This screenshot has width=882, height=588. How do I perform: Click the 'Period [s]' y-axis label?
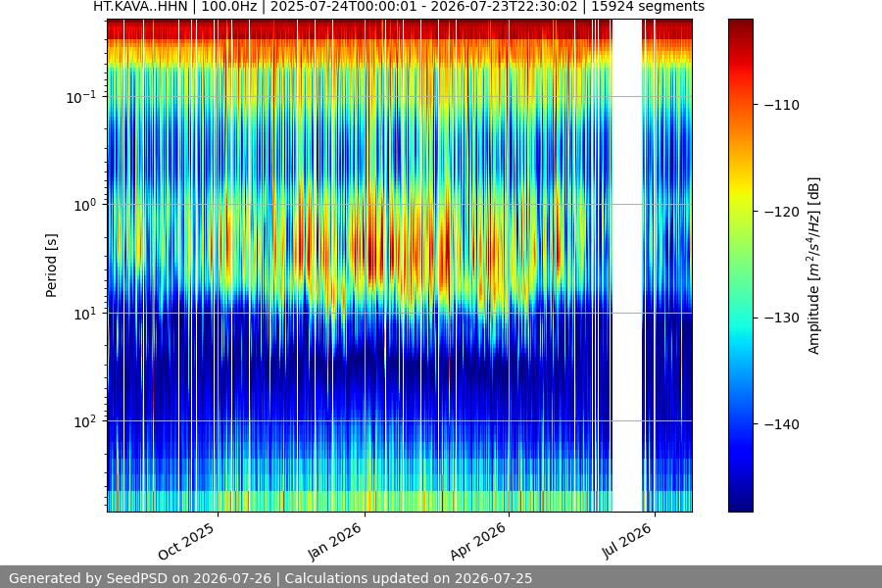tap(51, 266)
